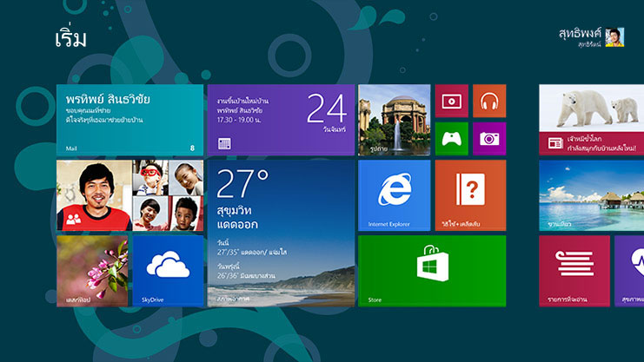Open the Photos tile with fountain picture
The image size is (644, 362).
(x=394, y=120)
